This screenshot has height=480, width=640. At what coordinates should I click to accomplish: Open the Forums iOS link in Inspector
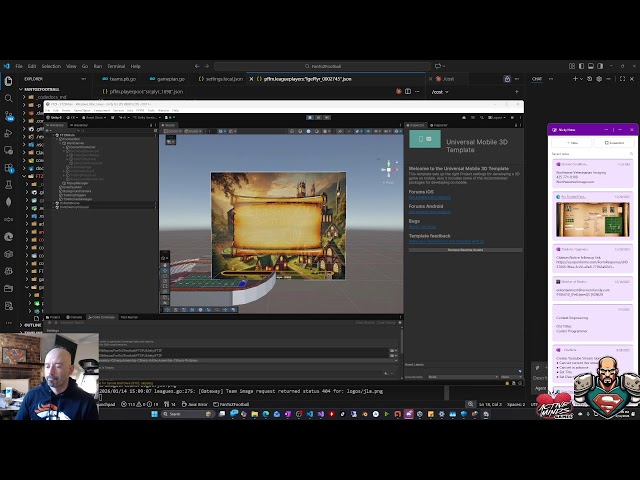point(429,198)
